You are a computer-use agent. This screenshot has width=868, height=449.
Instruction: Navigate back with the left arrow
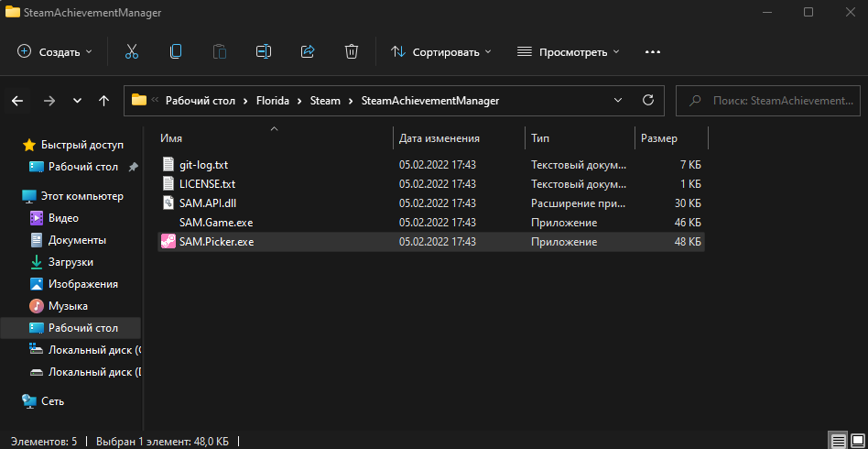(18, 100)
